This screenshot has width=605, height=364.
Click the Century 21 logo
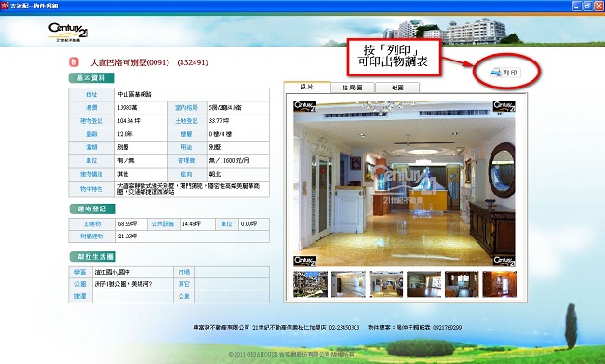(x=68, y=33)
